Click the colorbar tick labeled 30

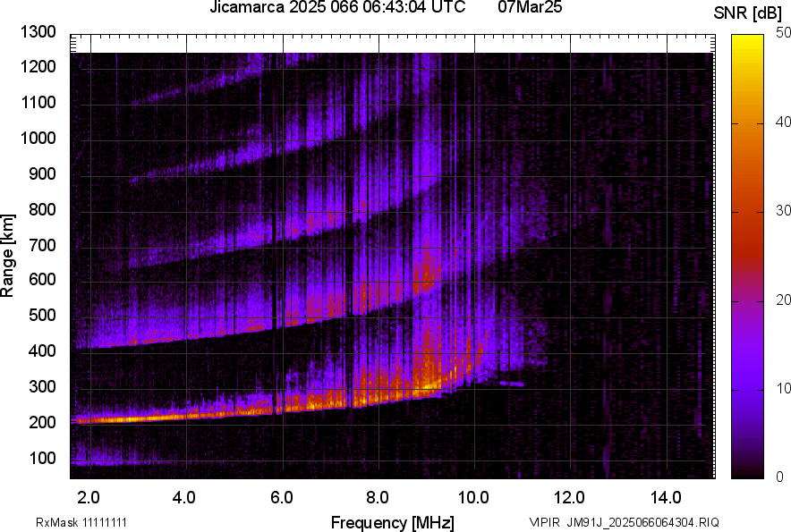point(784,211)
